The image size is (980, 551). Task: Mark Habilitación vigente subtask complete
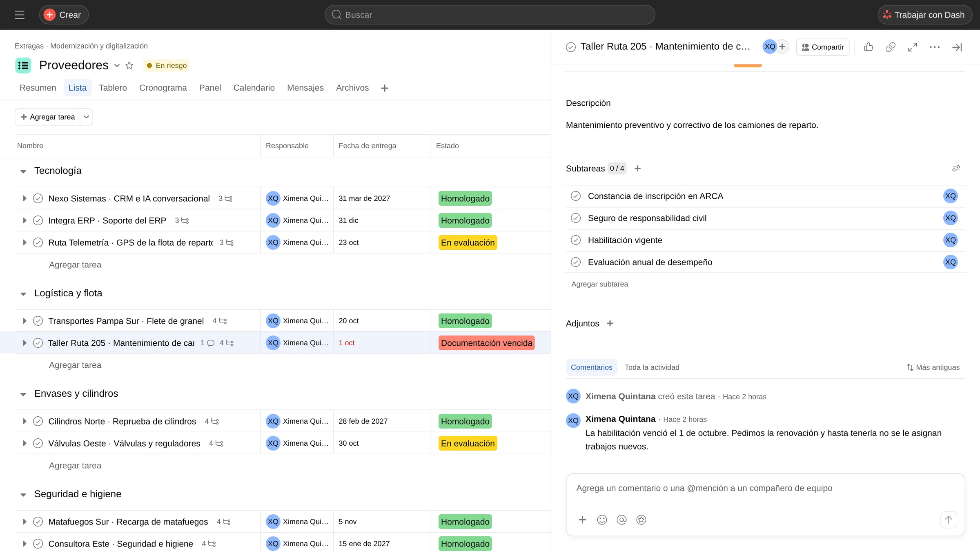click(x=576, y=240)
